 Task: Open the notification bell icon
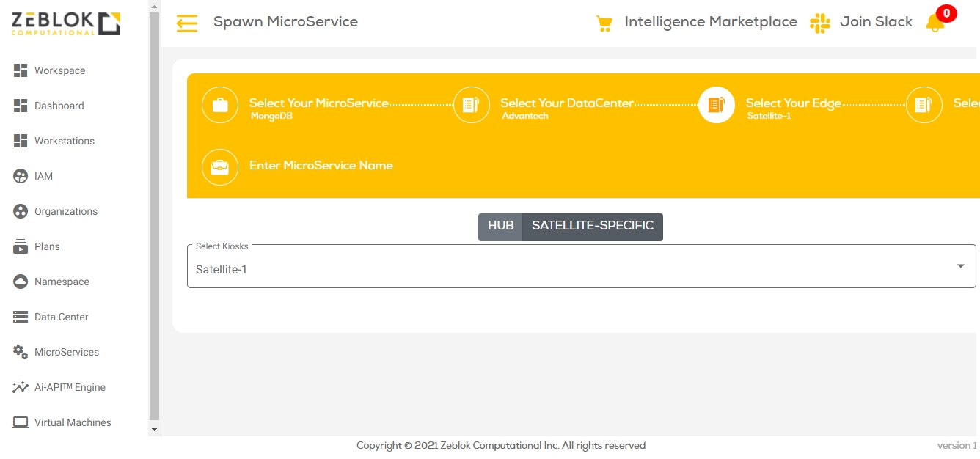click(935, 23)
